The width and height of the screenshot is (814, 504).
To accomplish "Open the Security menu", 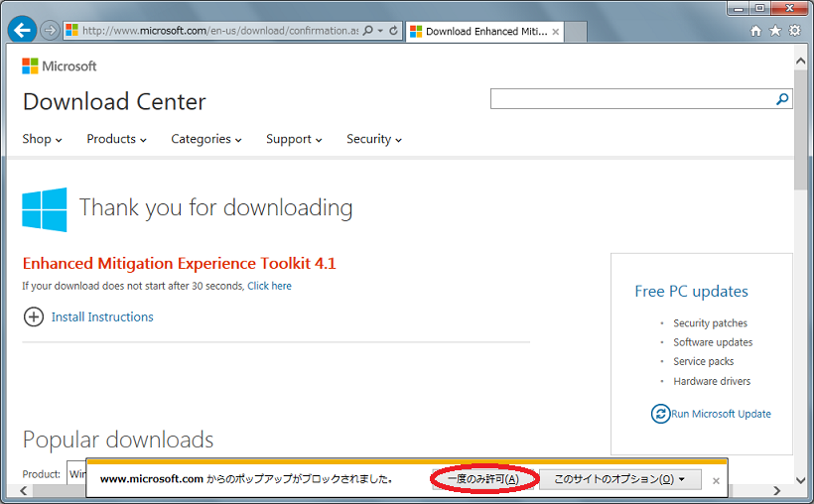I will pyautogui.click(x=373, y=139).
